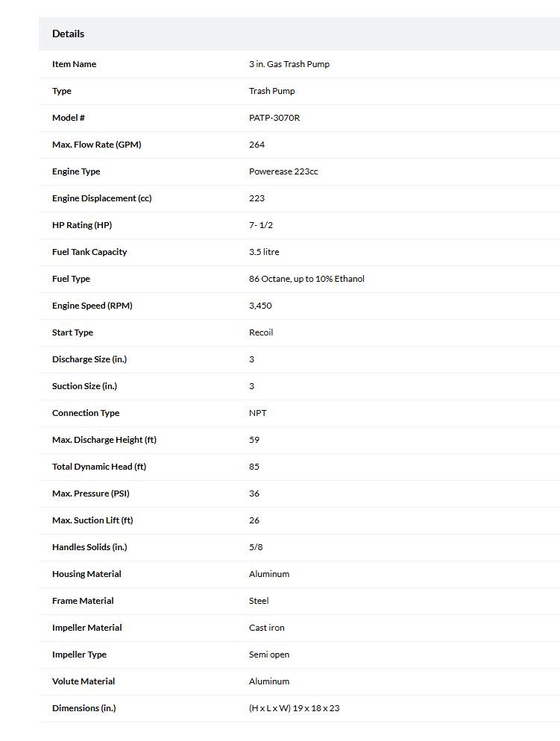Select the Item Name label
This screenshot has height=741, width=560.
coord(74,64)
